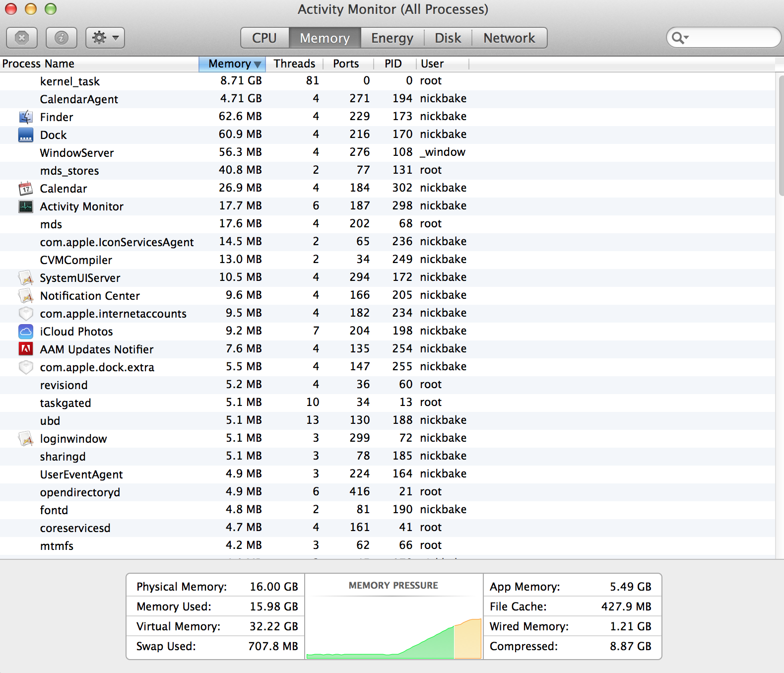Screen dimensions: 784x673
Task: Click the 62.6 MB Finder memory value
Action: [x=241, y=116]
